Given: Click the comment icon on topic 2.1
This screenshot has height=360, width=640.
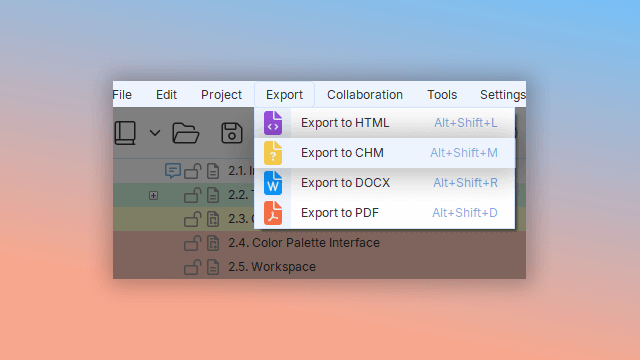Looking at the screenshot, I should 173,170.
